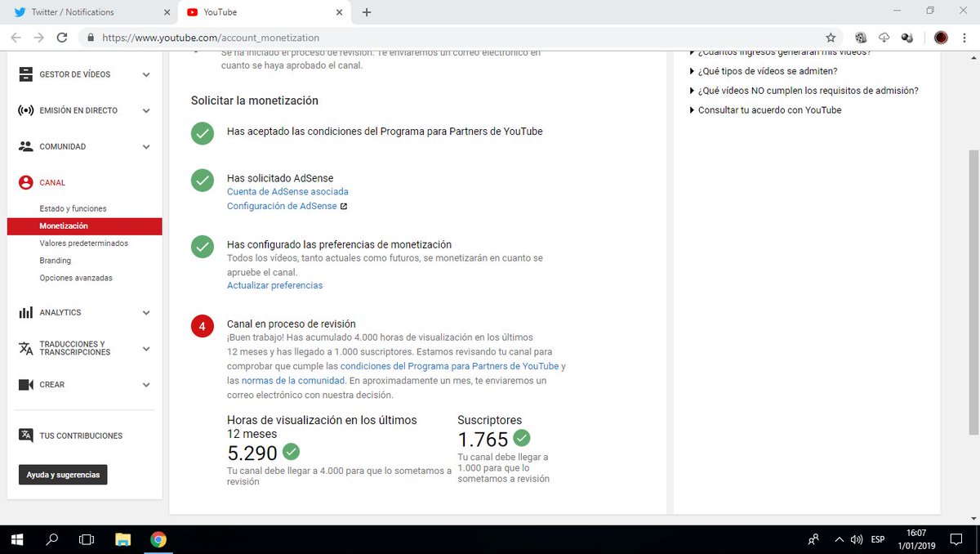Viewport: 980px width, 554px height.
Task: Open condiciones del Programa para Partners link
Action: [449, 366]
